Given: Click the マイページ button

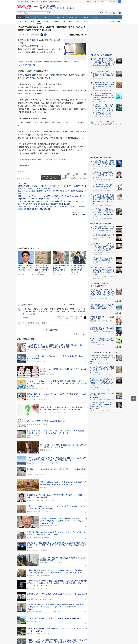Looking at the screenshot, I should pyautogui.click(x=103, y=13).
